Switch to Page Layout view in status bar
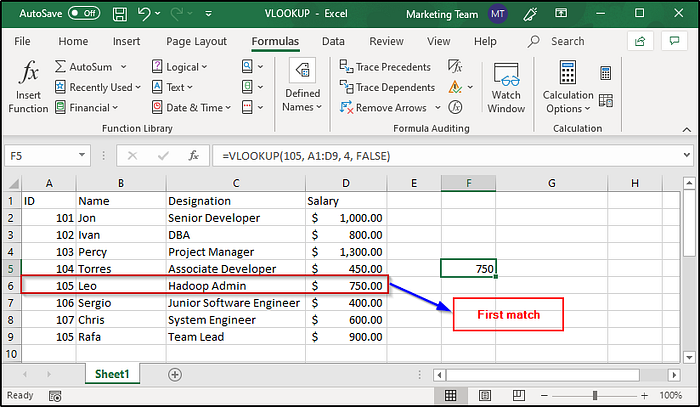 [x=485, y=395]
